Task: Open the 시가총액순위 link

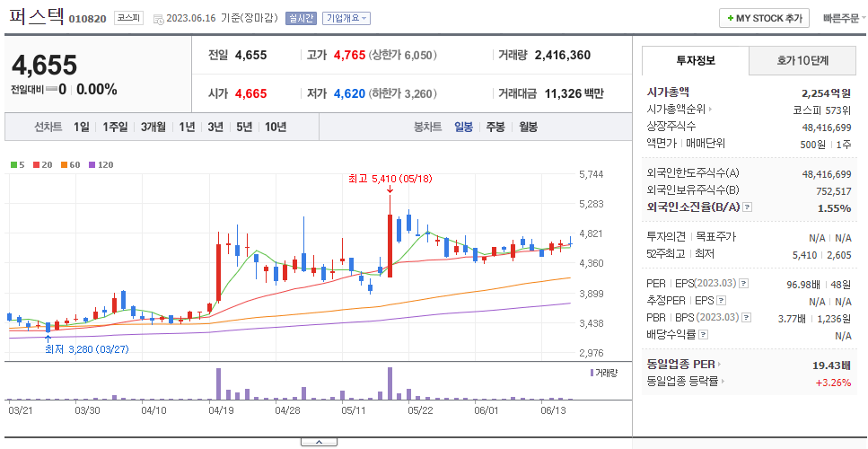Action: click(679, 109)
